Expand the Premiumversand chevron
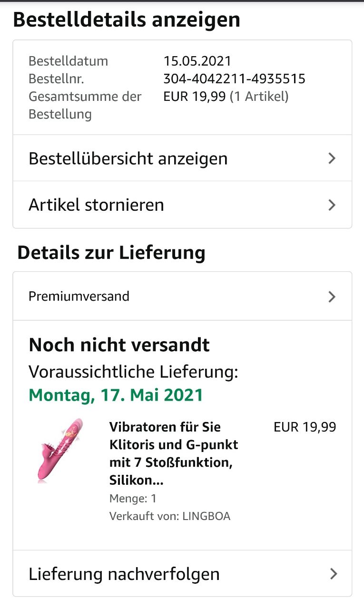The height and width of the screenshot is (609, 364). tap(332, 297)
